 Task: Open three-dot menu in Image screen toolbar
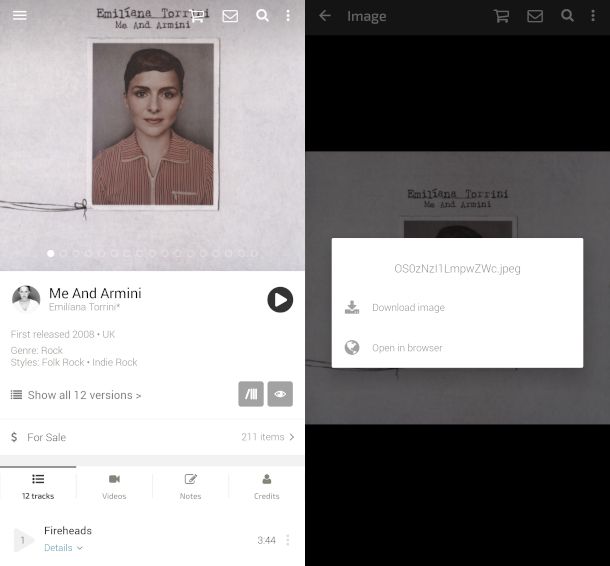click(x=593, y=16)
